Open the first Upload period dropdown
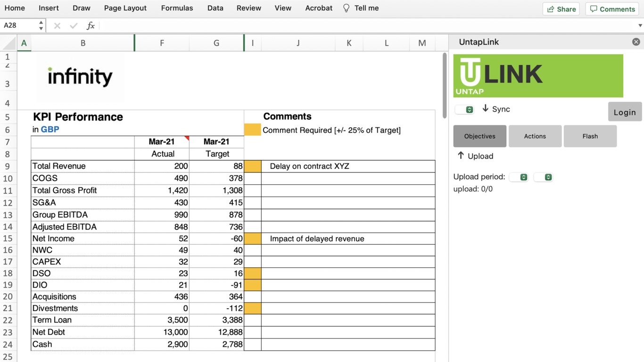 [519, 177]
